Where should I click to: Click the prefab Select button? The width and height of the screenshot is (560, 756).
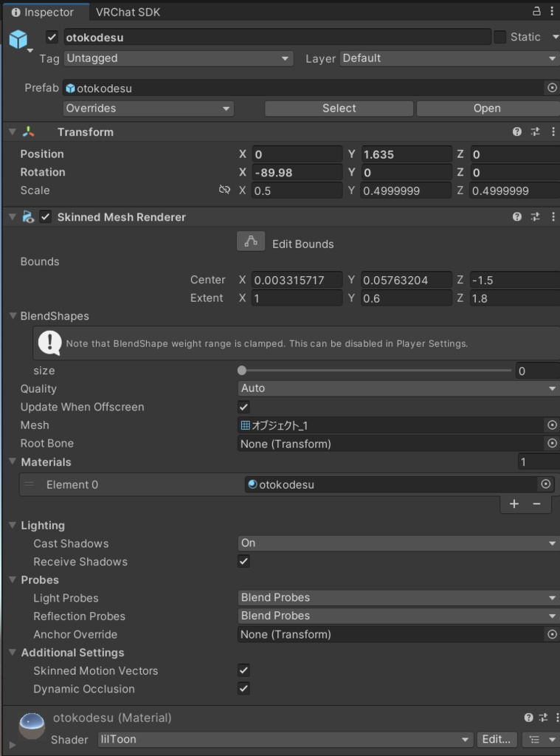[x=339, y=109]
